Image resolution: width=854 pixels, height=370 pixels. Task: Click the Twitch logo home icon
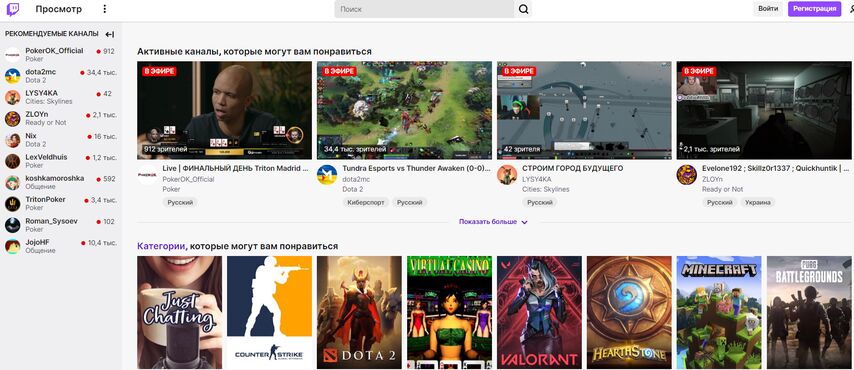pos(13,9)
